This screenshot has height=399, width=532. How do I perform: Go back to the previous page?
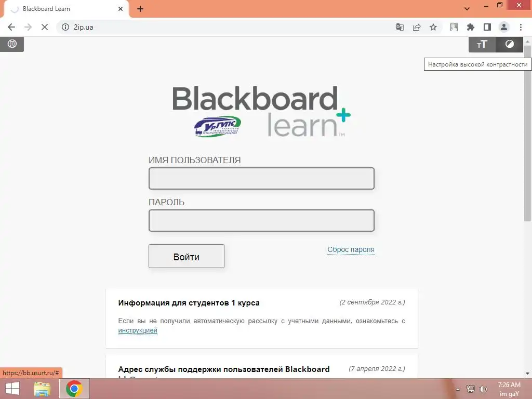[11, 27]
